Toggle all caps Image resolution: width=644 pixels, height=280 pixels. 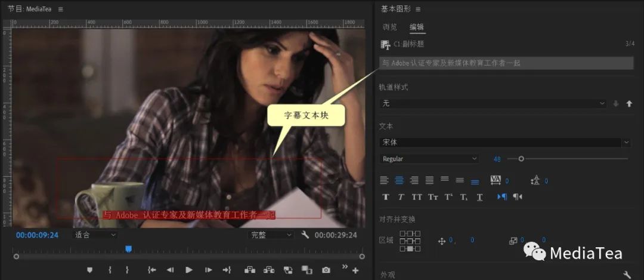[417, 197]
